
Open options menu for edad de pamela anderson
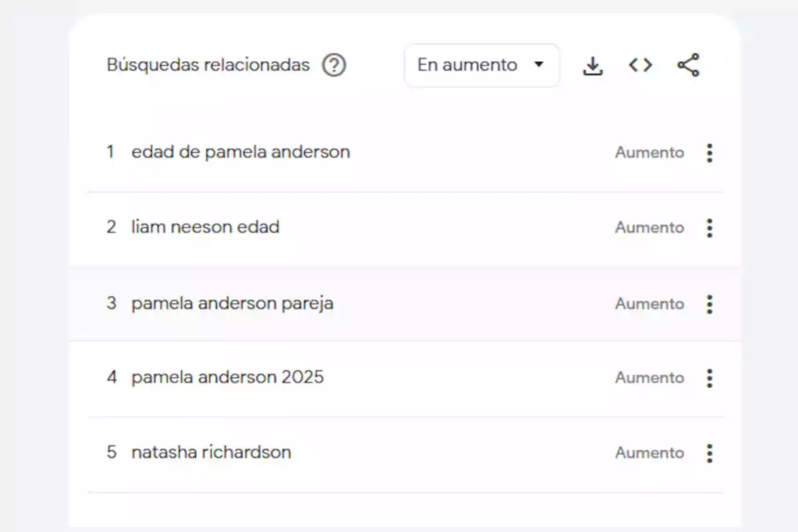710,153
